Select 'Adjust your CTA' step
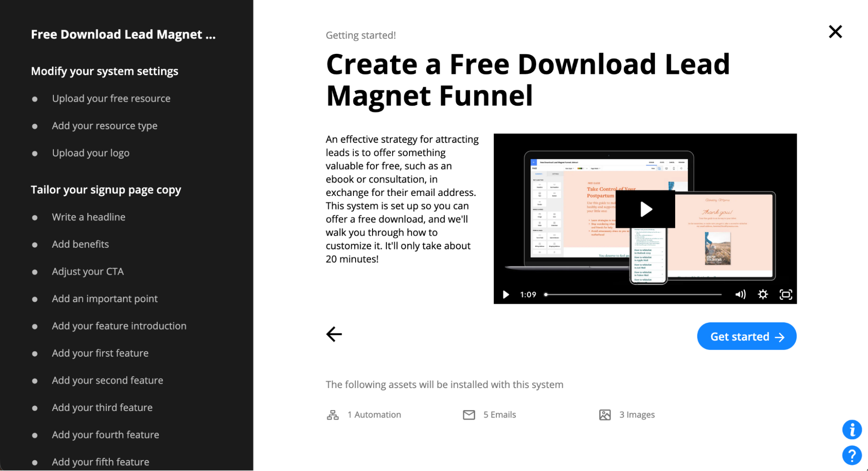Screen dimensions: 868x471 (x=88, y=272)
